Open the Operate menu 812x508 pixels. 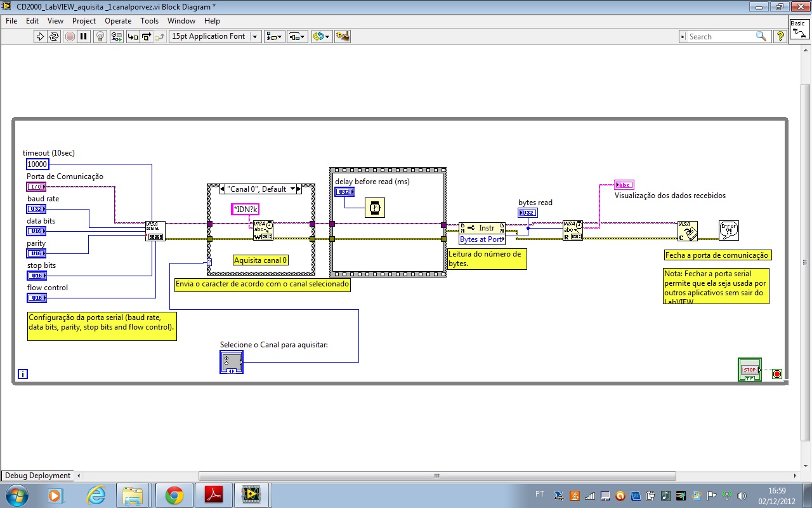118,21
